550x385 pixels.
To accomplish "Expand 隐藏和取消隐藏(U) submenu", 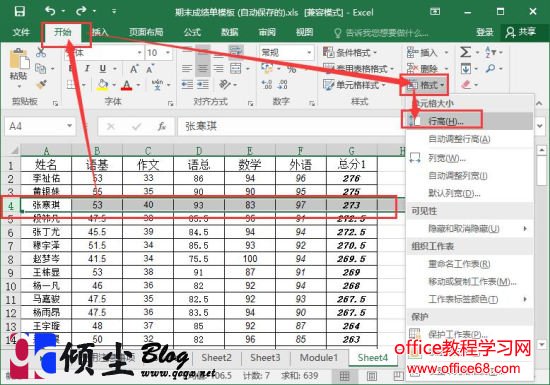I will (469, 229).
